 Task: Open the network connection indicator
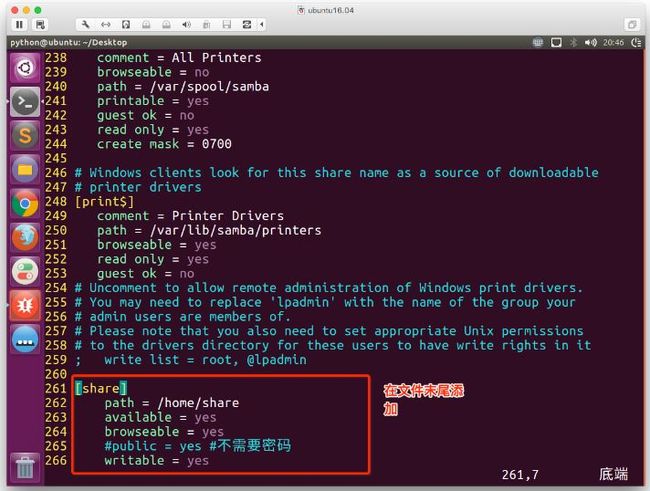coord(556,42)
